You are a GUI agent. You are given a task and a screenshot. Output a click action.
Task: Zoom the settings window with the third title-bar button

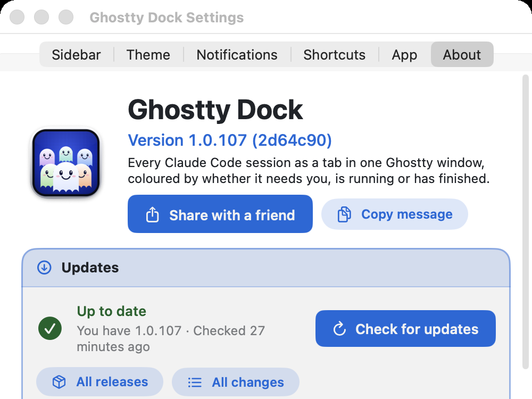click(66, 17)
